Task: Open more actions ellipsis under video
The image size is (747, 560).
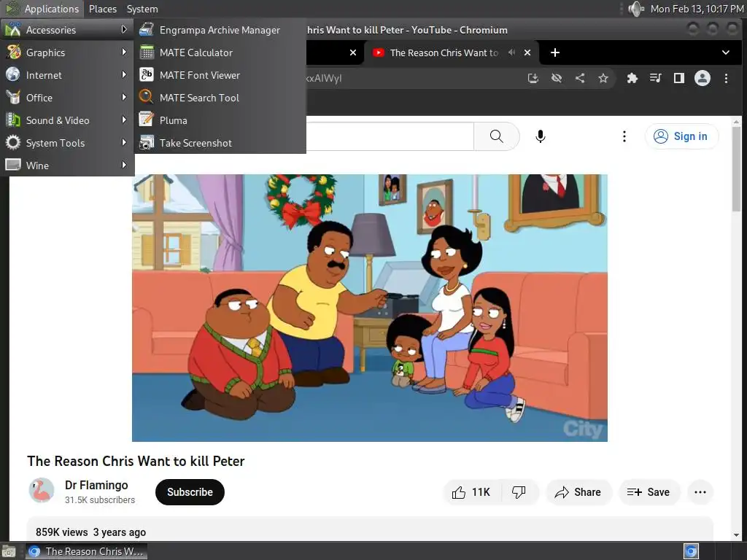Action: coord(700,492)
